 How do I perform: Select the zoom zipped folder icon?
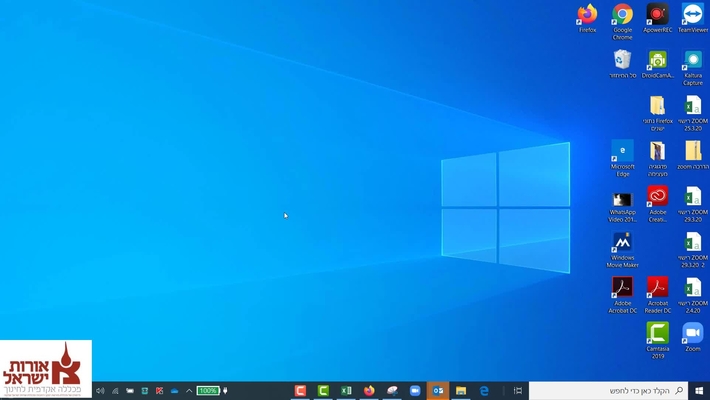coord(693,155)
